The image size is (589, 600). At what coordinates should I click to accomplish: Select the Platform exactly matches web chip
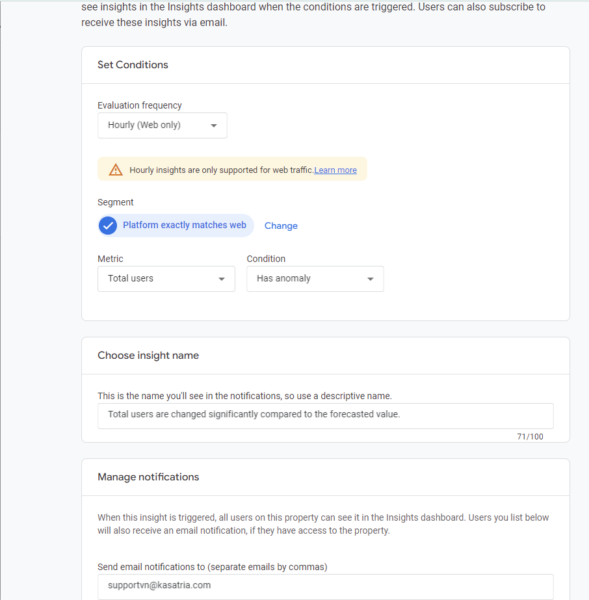[x=176, y=225]
